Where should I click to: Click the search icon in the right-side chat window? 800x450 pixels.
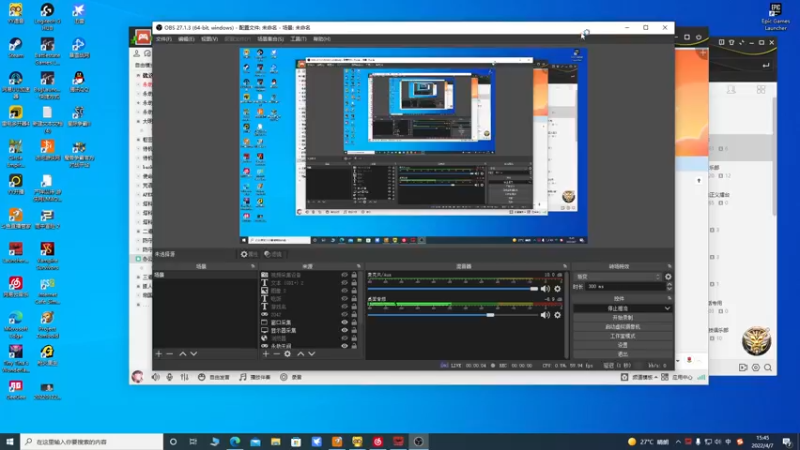[768, 367]
